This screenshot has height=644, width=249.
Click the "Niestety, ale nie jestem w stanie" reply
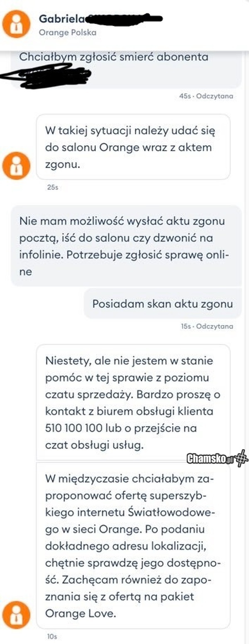click(x=133, y=402)
